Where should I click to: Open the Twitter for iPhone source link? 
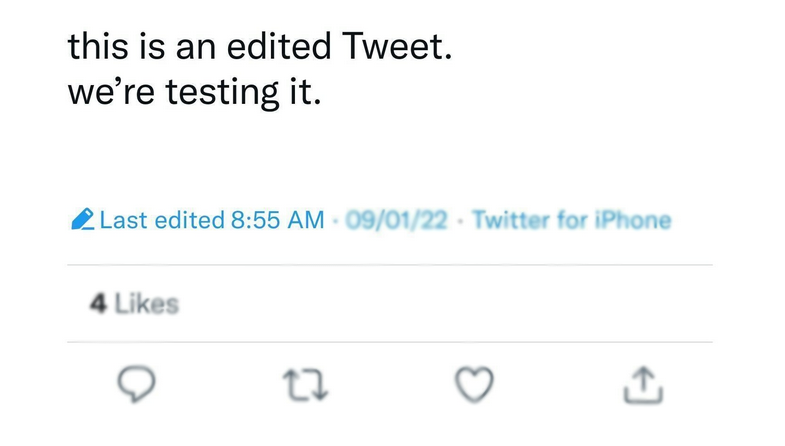[572, 220]
